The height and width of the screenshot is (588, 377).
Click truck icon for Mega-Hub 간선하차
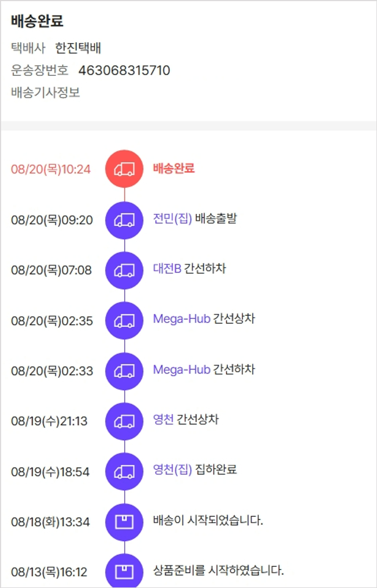point(124,371)
